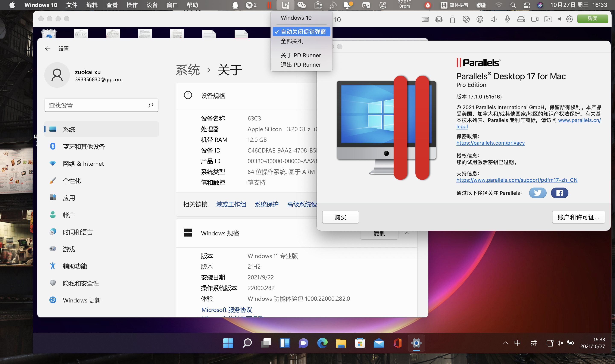The image size is (615, 364).
Task: Select 全部关机 in PD Runner menu
Action: 292,41
